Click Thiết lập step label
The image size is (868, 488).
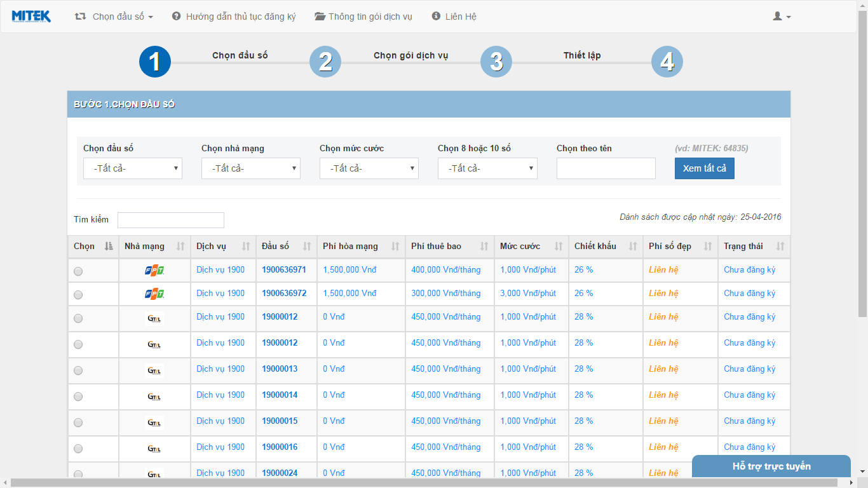(x=582, y=55)
